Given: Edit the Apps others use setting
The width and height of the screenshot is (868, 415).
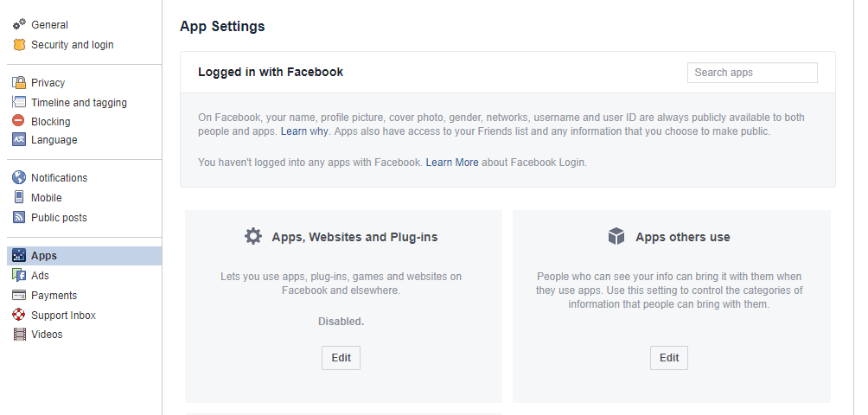Looking at the screenshot, I should coord(669,358).
